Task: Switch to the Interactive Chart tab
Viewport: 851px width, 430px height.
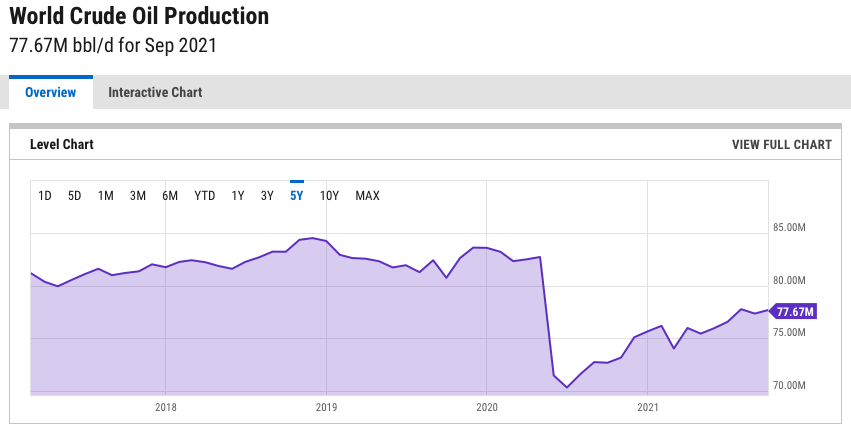Action: 155,92
